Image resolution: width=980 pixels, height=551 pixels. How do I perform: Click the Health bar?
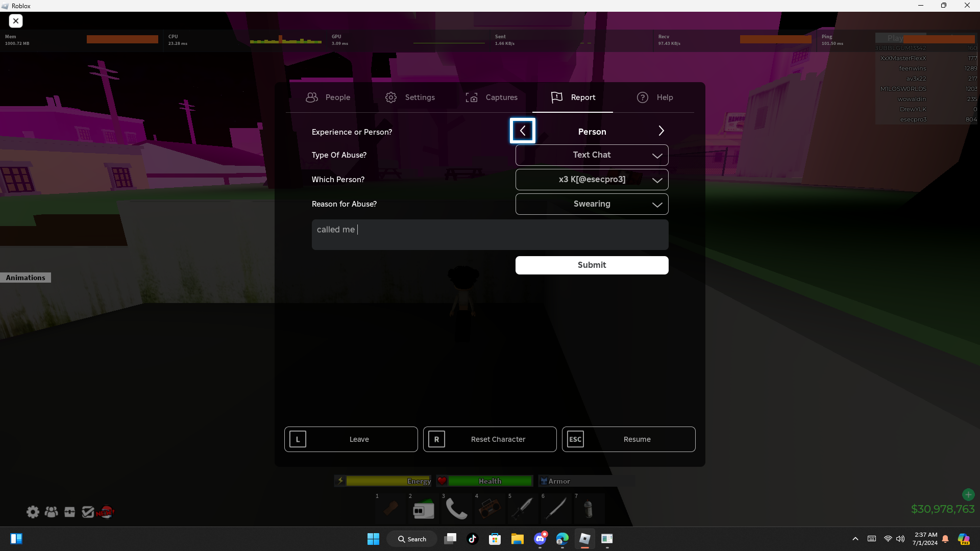coord(485,481)
